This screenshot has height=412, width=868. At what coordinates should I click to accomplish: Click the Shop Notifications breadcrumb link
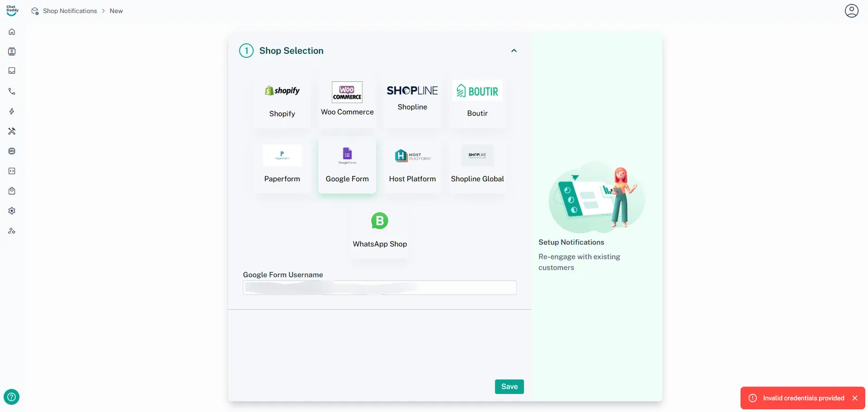coord(69,11)
